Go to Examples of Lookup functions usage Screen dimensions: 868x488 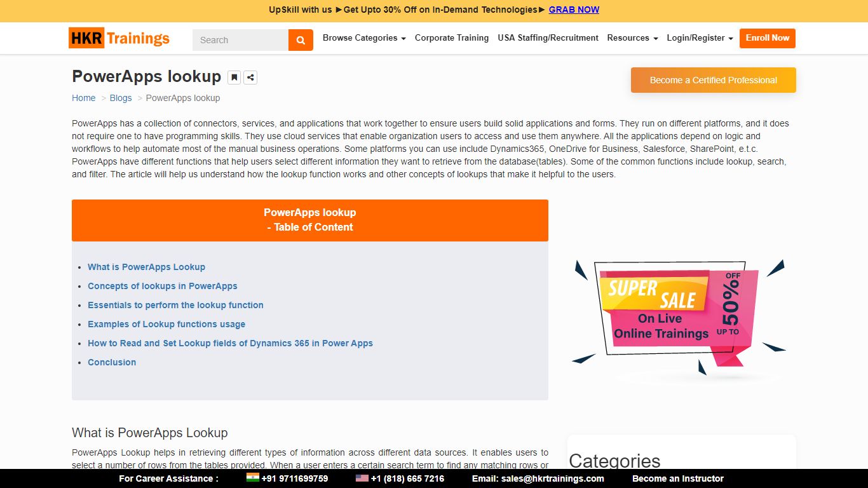pos(166,324)
